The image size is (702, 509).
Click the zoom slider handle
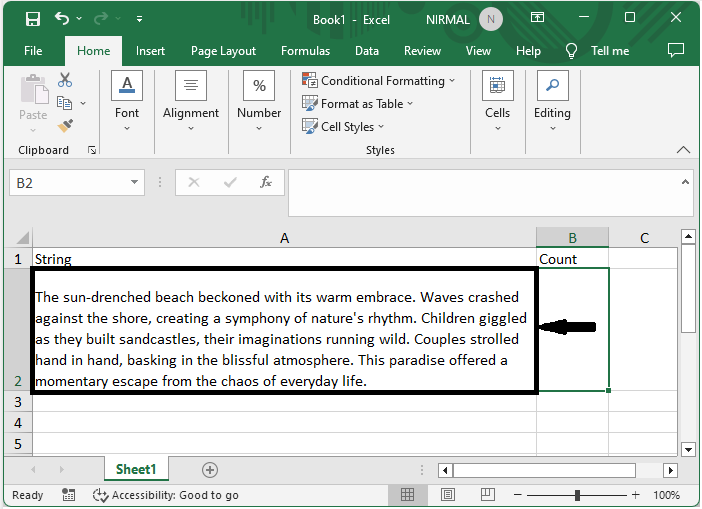[x=577, y=495]
